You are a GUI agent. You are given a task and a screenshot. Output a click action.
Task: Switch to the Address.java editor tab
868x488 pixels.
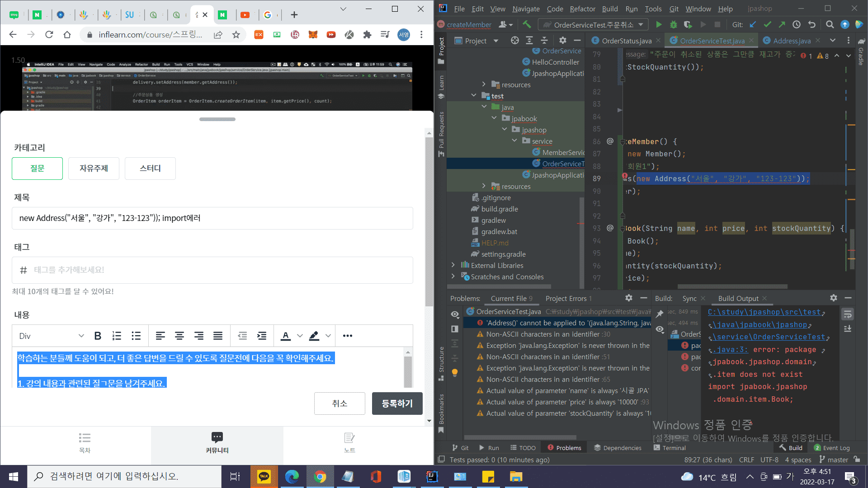(792, 41)
